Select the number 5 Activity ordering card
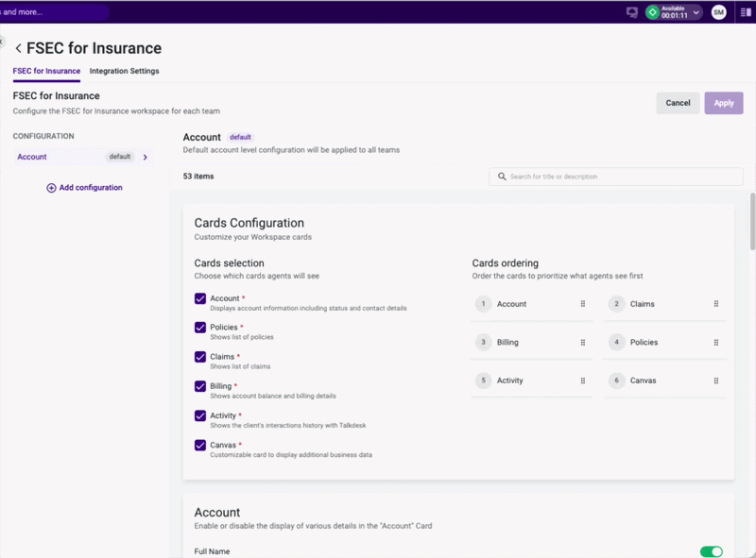Screen dimensions: 756x558 click(531, 380)
